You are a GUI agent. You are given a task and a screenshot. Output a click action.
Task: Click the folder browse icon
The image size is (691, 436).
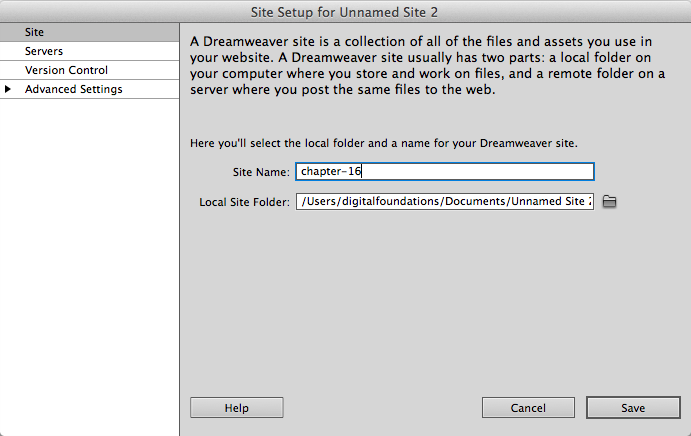[609, 202]
